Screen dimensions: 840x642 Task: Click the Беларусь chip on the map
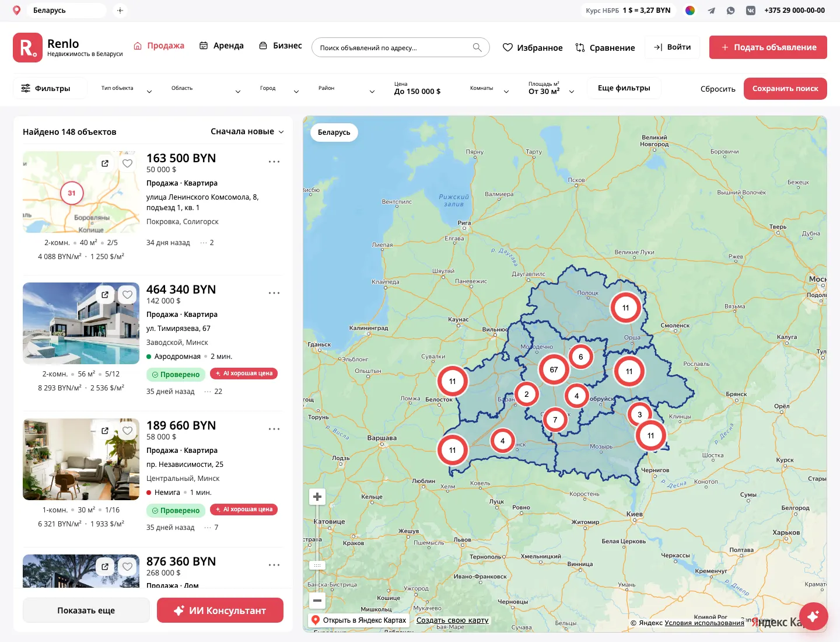334,132
